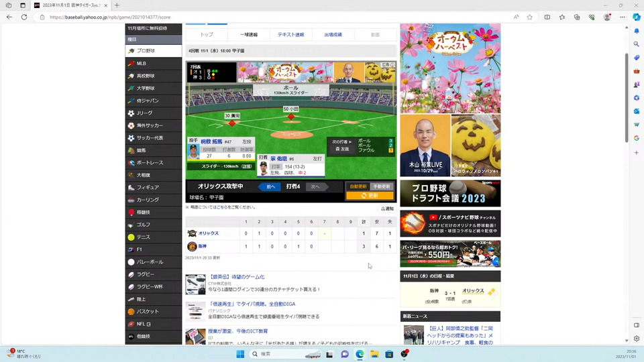Click the NFL football icon
644x362 pixels.
click(131, 324)
